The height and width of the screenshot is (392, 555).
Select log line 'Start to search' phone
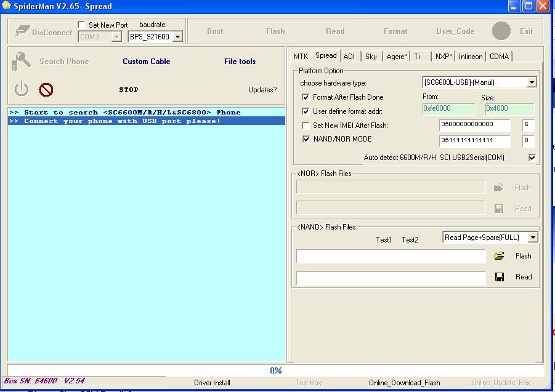click(147, 113)
